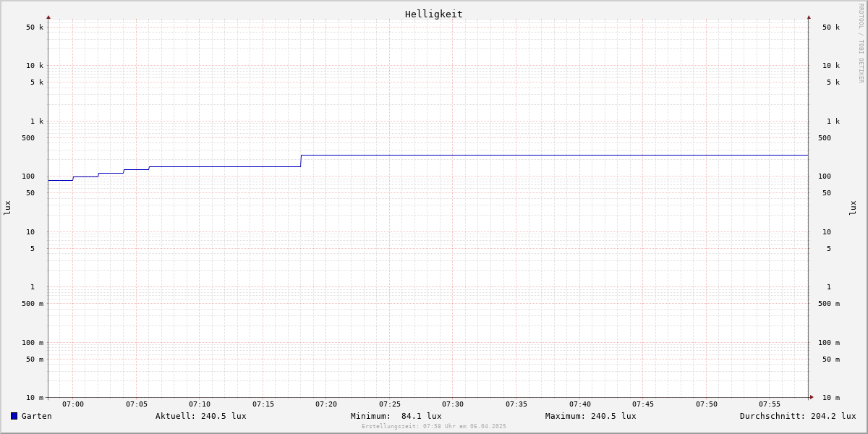Click the left axis lux unit label
Image resolution: width=868 pixels, height=434 pixels.
[7, 208]
